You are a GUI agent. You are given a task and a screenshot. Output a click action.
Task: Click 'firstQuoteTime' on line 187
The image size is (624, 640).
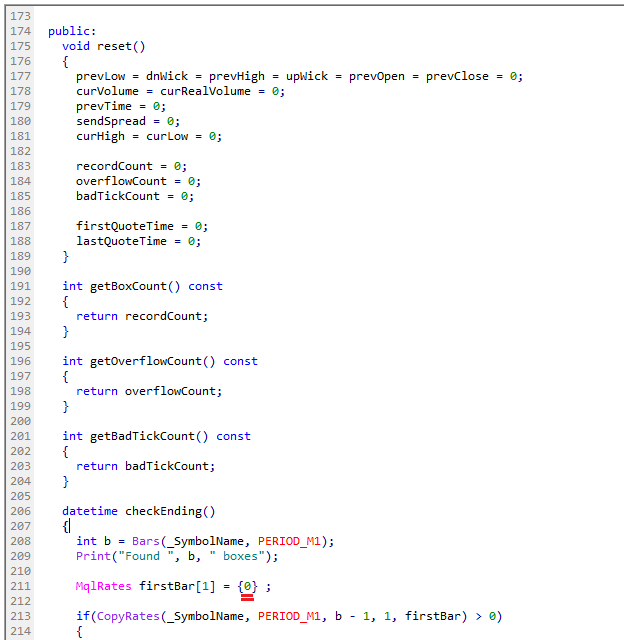[125, 226]
